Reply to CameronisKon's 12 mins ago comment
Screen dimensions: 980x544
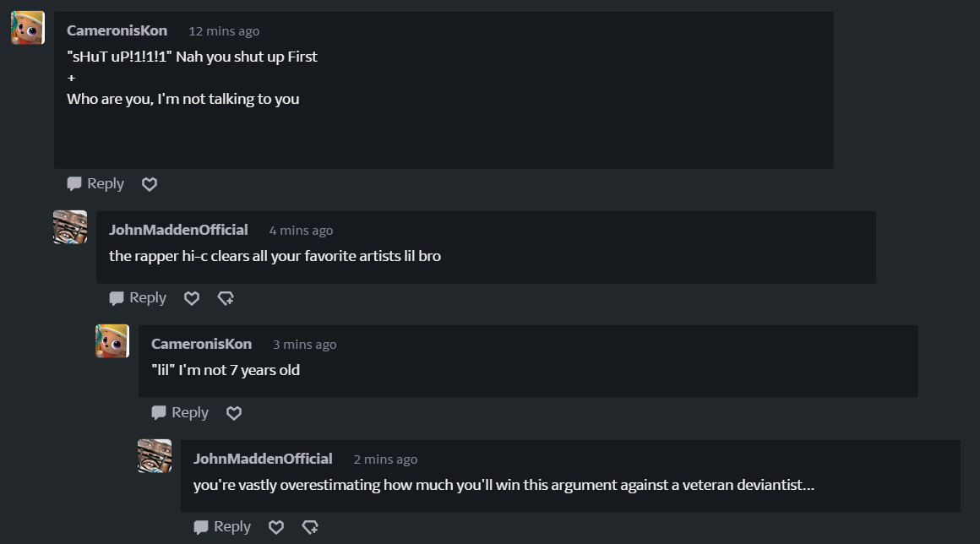click(x=95, y=183)
